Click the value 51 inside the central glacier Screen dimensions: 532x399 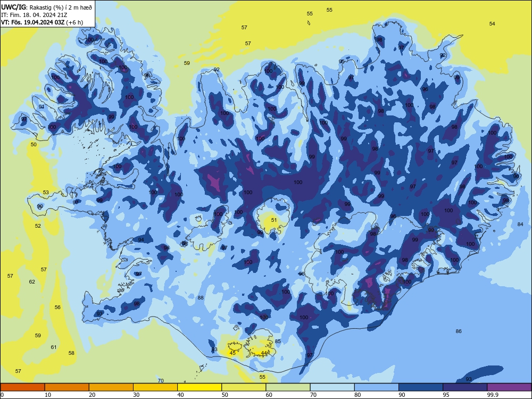(x=274, y=220)
